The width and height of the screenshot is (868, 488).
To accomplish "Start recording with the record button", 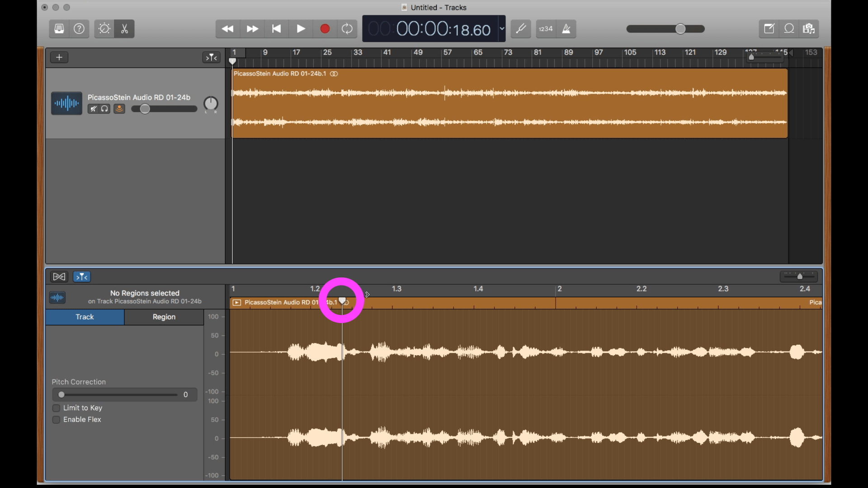I will click(325, 28).
